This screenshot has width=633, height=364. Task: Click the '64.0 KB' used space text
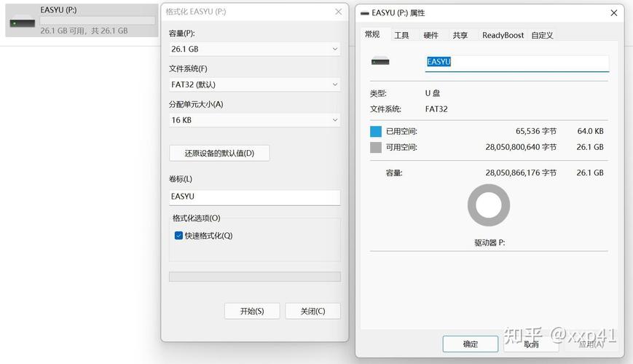(x=590, y=131)
